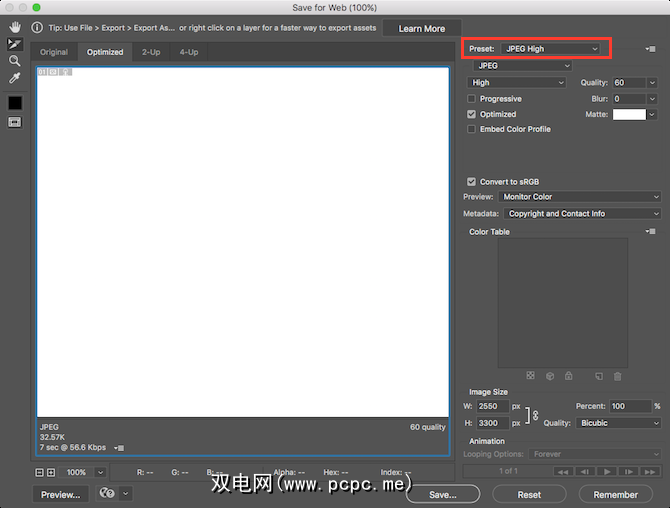The width and height of the screenshot is (670, 508).
Task: Open the Metadata dropdown
Action: point(583,214)
